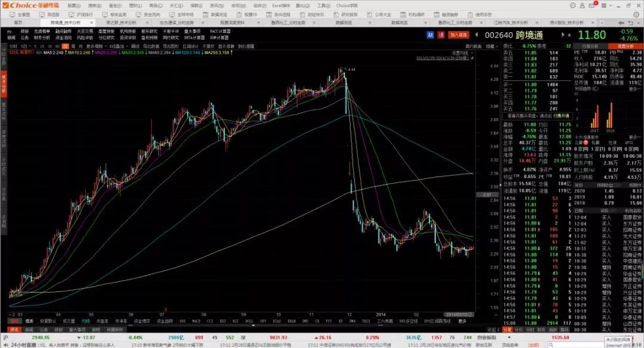Open the 机构调研 toolbar shortcut
This screenshot has width=644, height=348.
point(413,14)
